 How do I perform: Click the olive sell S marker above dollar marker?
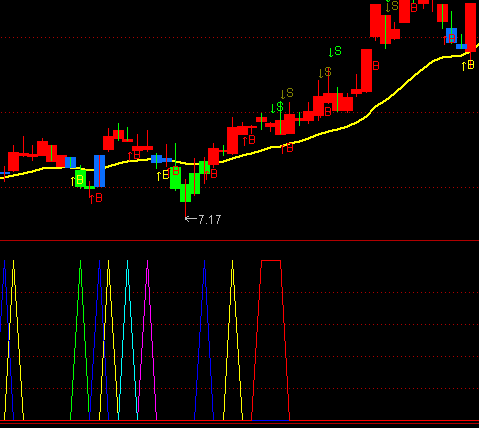point(287,93)
